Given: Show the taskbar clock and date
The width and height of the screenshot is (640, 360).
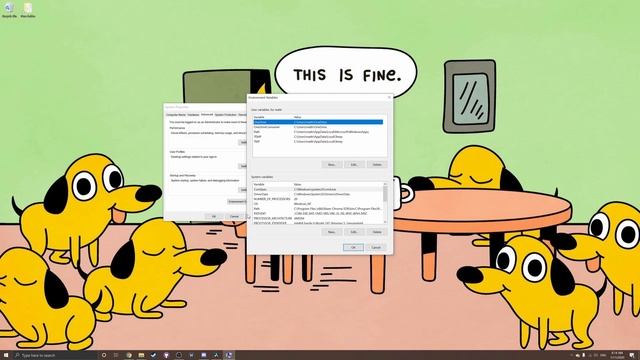Looking at the screenshot, I should (x=617, y=355).
